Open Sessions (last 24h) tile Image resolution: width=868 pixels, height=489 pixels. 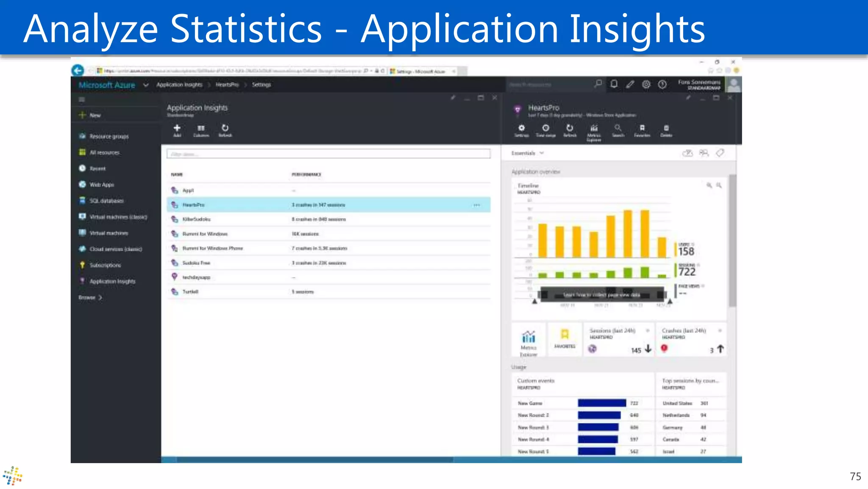pos(619,340)
